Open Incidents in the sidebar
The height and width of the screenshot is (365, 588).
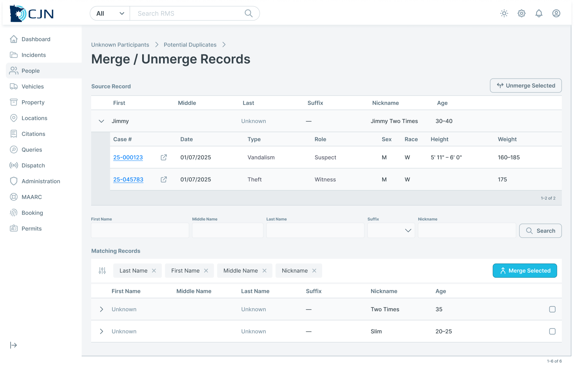pos(44,55)
